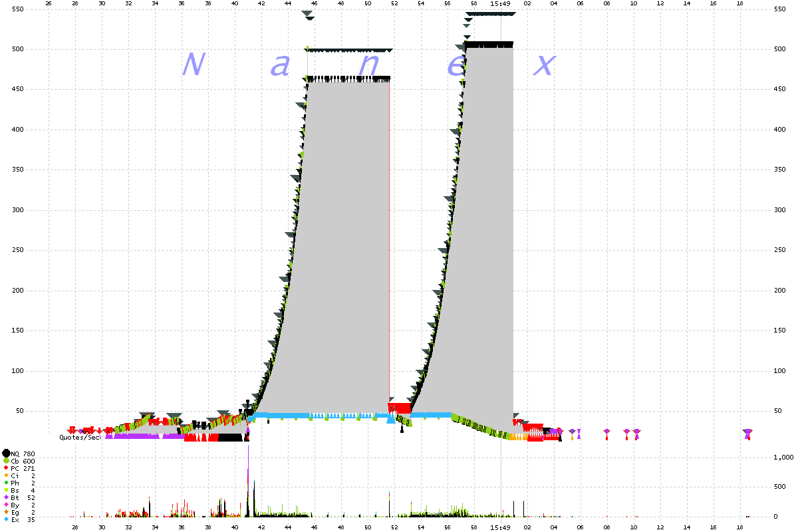798x532 pixels.
Task: Click the 28 seconds tick on the bottom axis
Action: [x=74, y=527]
